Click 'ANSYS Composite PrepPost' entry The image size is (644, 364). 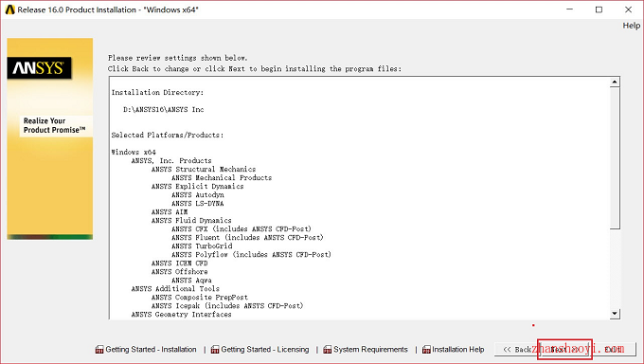[200, 298]
